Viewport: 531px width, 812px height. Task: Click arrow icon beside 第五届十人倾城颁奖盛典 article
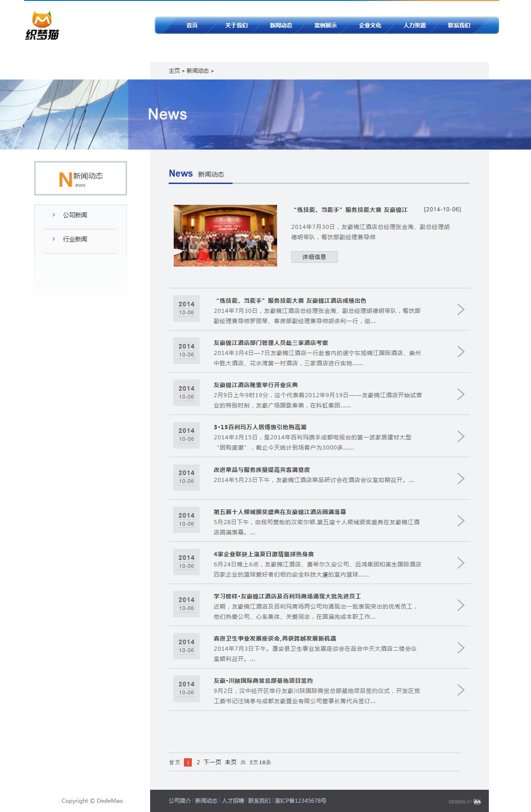(461, 521)
